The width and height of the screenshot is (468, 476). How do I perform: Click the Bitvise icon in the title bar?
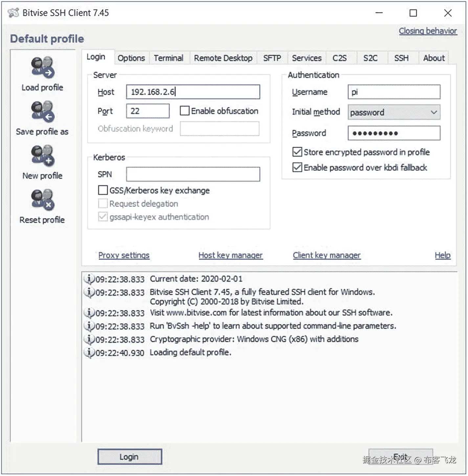click(14, 13)
